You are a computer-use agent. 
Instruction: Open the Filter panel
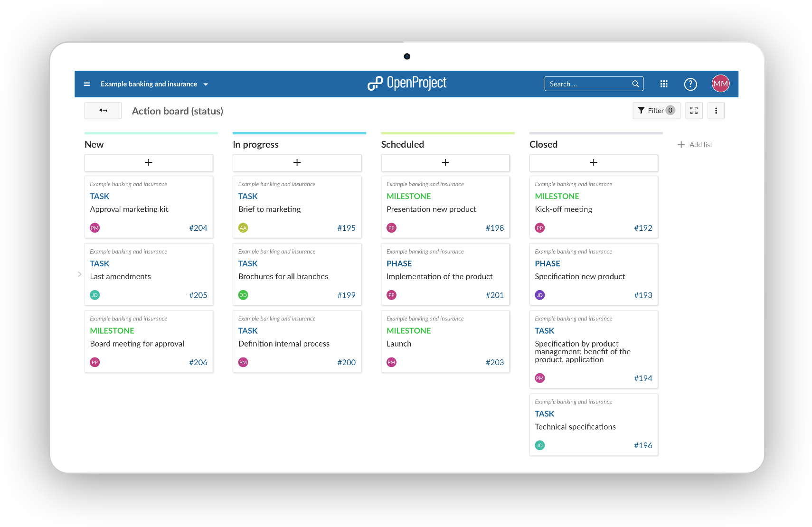coord(656,111)
